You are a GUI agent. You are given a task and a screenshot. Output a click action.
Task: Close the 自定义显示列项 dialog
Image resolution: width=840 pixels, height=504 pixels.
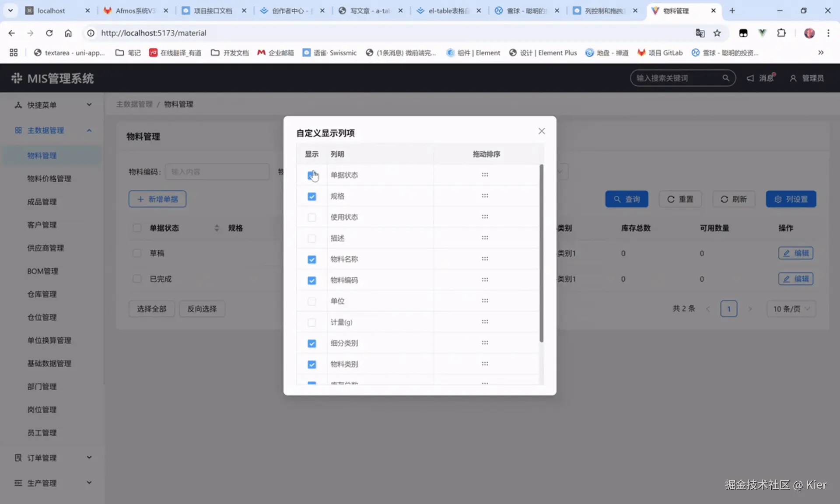point(542,131)
